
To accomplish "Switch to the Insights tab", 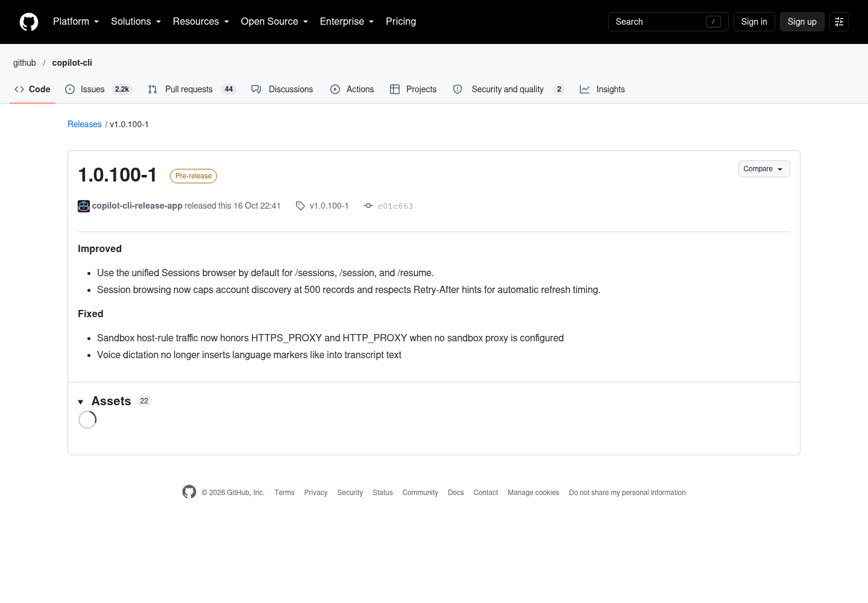I will tap(602, 89).
